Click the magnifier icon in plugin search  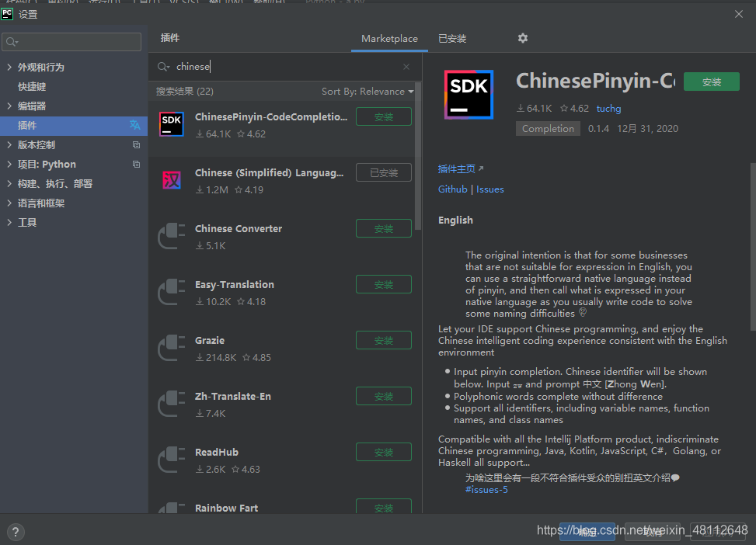pyautogui.click(x=163, y=67)
